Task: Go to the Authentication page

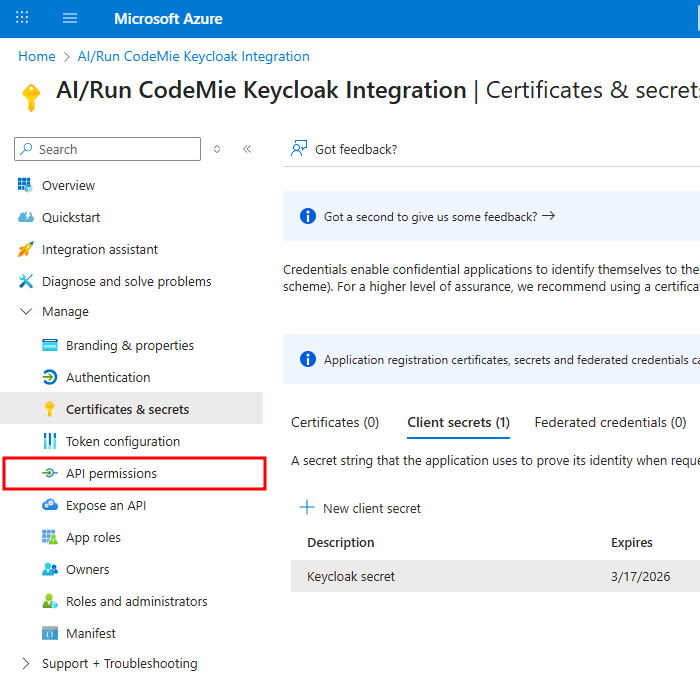Action: (x=108, y=377)
